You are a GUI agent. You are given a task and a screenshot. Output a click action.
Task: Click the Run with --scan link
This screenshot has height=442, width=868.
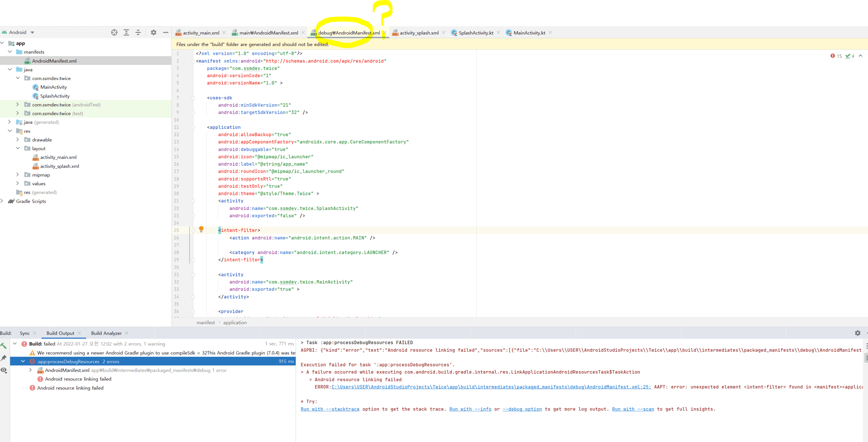[633, 409]
